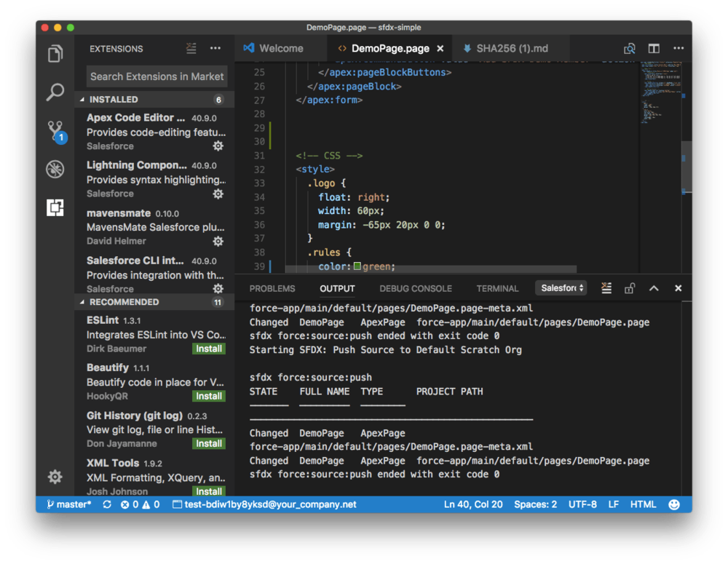Open the Salesforce output channel dropdown

pos(561,288)
